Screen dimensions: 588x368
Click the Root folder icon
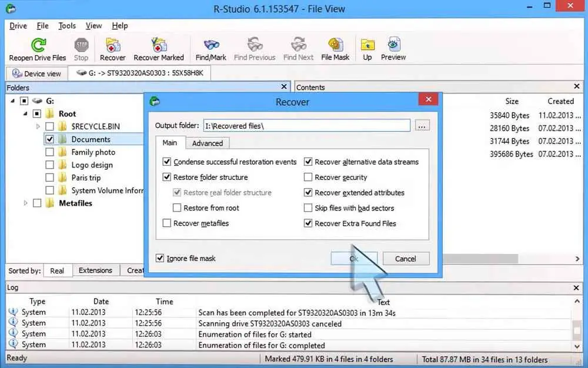(49, 113)
